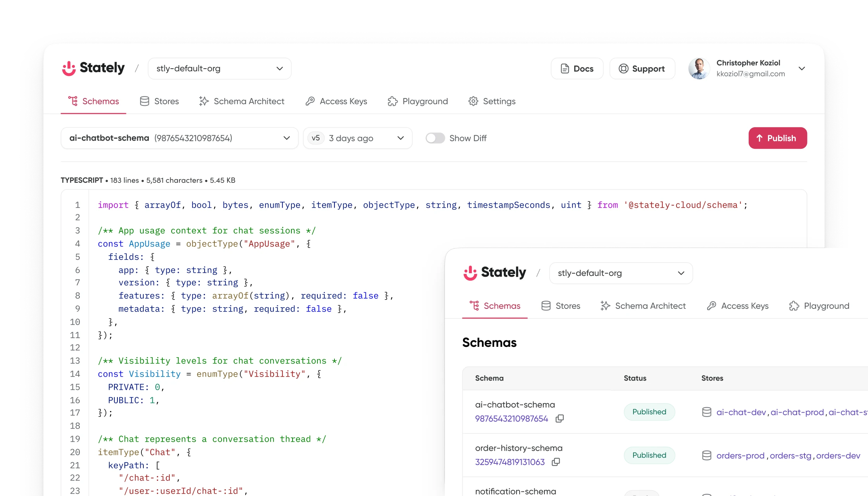Click the Publish button

(778, 138)
